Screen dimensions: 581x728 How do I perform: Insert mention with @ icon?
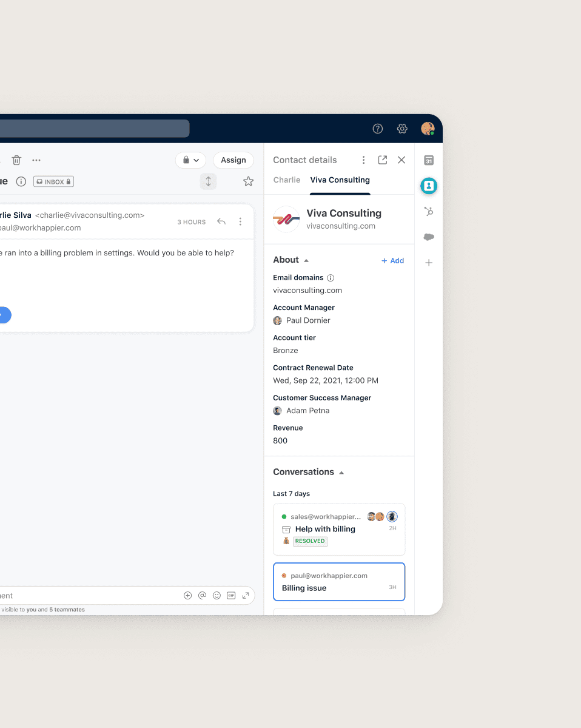203,596
